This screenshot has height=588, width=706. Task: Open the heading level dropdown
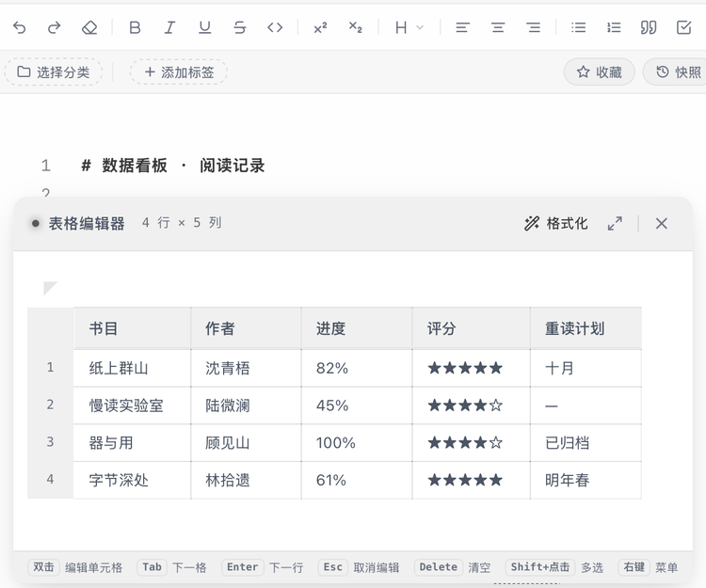(x=409, y=28)
